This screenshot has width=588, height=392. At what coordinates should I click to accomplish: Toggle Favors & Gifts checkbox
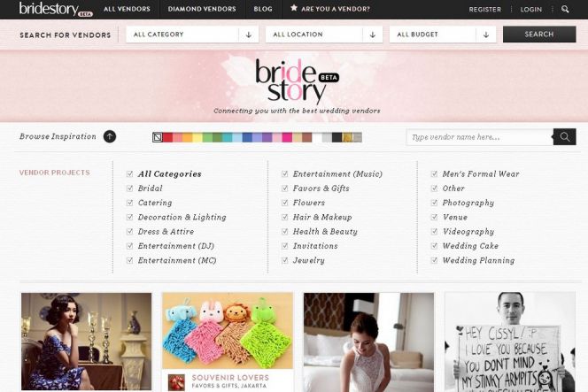point(284,188)
